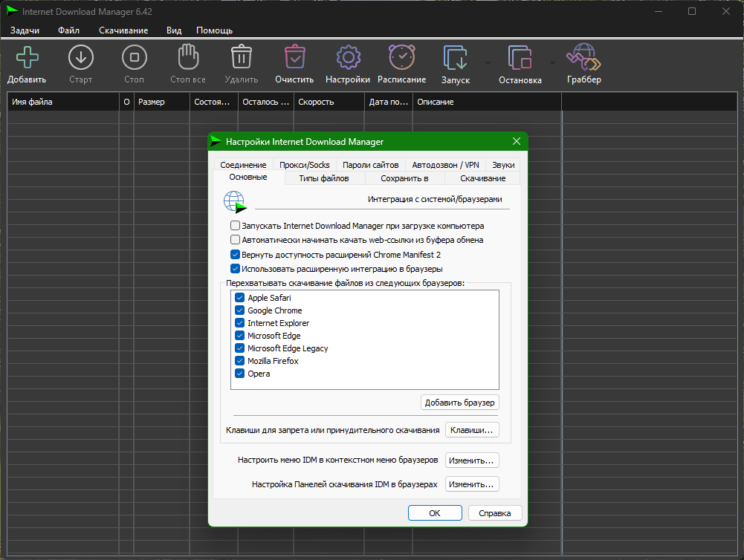Uncheck Opera in browser list
This screenshot has height=560, width=744.
[x=240, y=374]
